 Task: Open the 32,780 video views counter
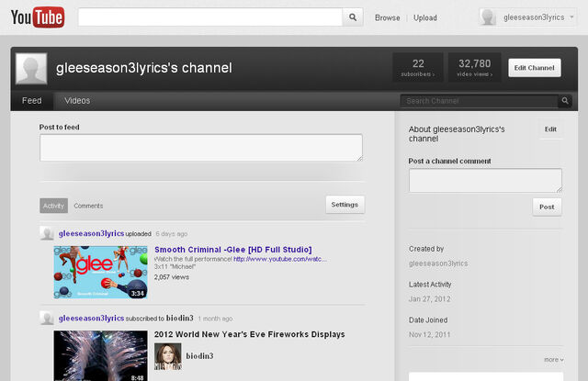coord(474,67)
